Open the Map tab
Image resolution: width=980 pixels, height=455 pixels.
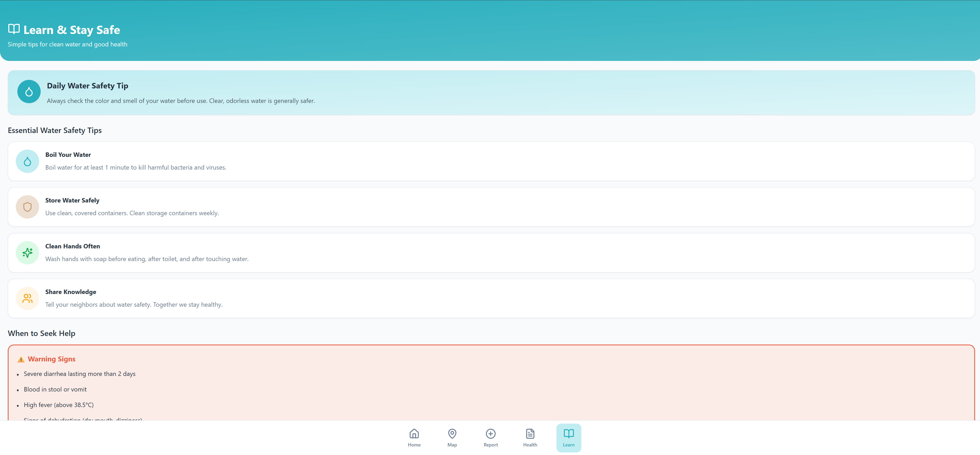point(452,437)
